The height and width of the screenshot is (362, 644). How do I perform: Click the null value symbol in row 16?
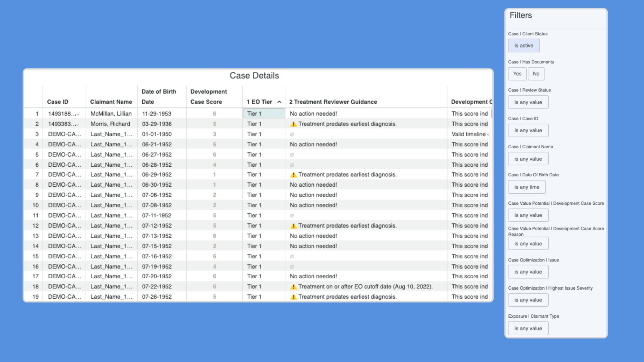292,267
